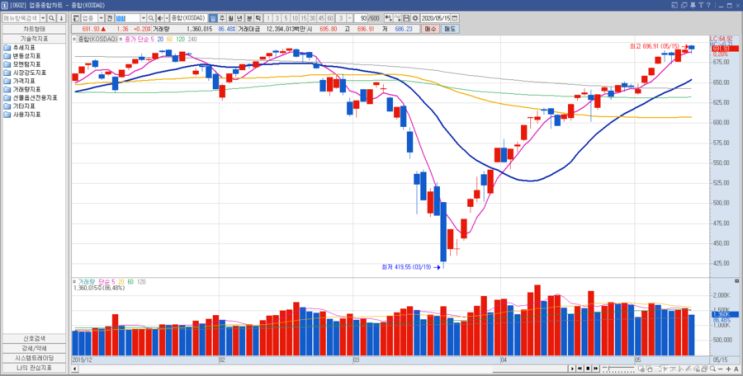
Task: Select the 월 (monthly) period button
Action: 230,18
